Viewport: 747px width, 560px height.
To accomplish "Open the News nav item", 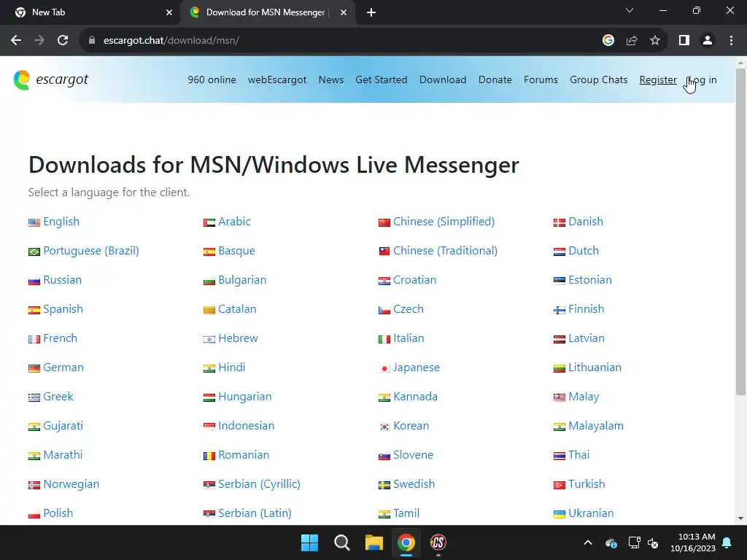I will tap(331, 80).
